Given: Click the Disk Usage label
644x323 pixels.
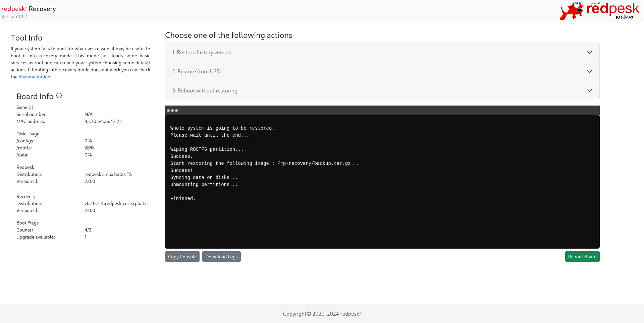Looking at the screenshot, I should point(28,134).
